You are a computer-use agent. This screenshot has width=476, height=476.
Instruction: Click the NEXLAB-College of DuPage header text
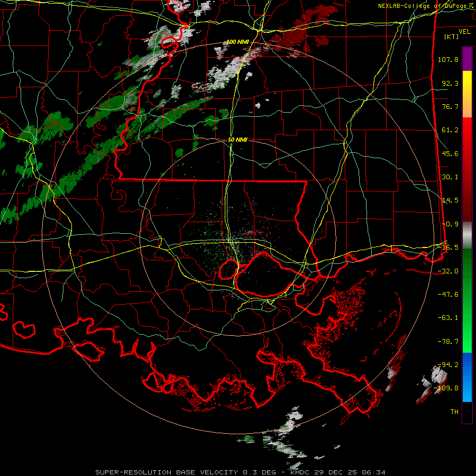[426, 6]
